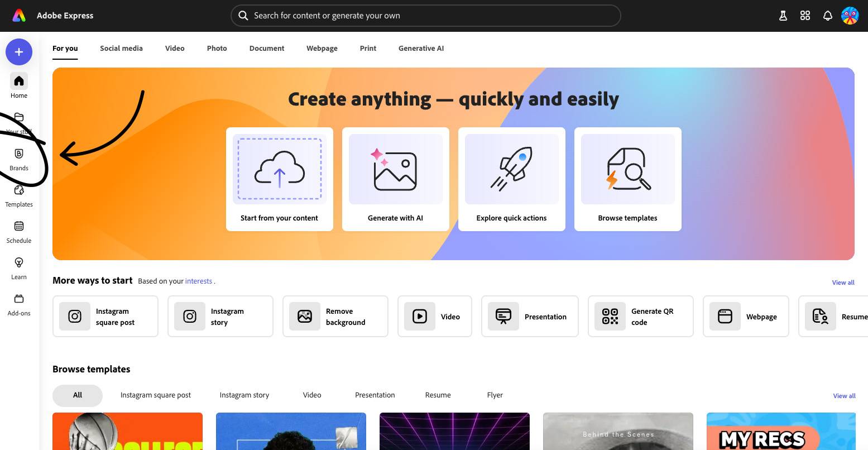Viewport: 868px width, 450px height.
Task: Open the notifications bell icon
Action: [x=828, y=16]
